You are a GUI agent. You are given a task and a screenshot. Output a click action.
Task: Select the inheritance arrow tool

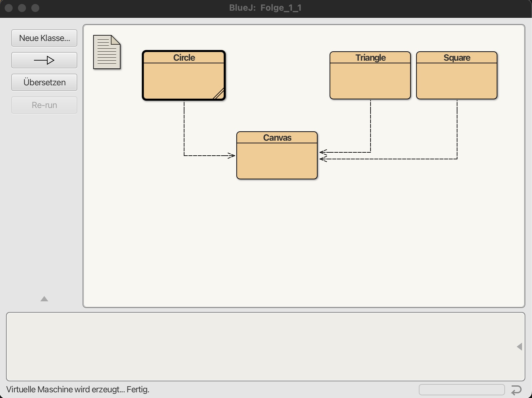tap(44, 60)
